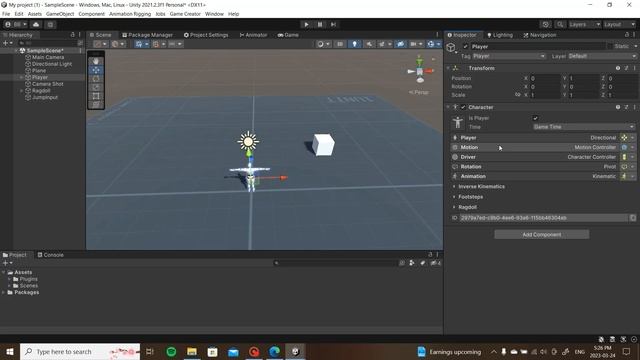This screenshot has height=360, width=640.
Task: Select the Move tool in scene toolbar
Action: [x=96, y=70]
